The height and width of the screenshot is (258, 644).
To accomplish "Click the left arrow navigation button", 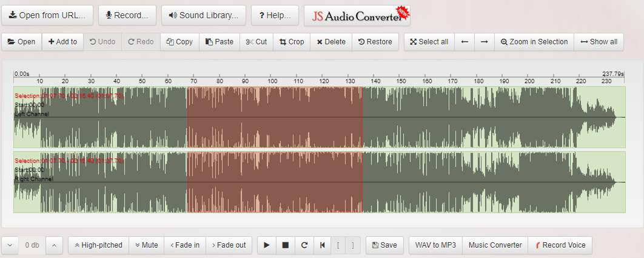I will click(x=465, y=42).
